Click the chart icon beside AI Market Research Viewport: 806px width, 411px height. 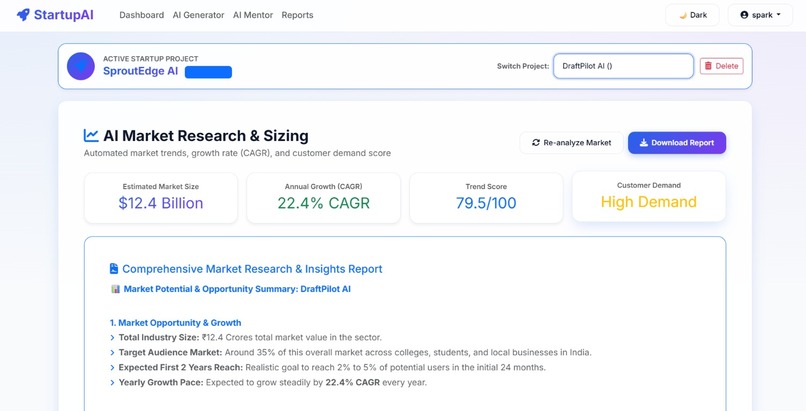click(x=91, y=136)
